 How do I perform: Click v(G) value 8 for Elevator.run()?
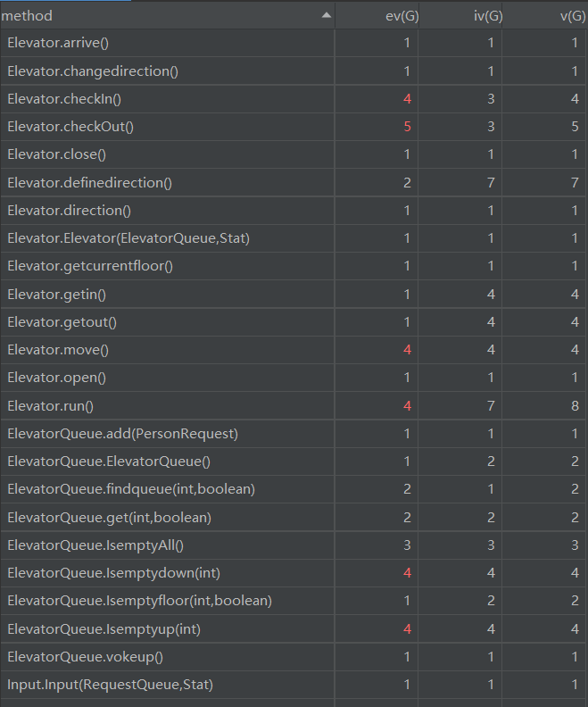pyautogui.click(x=575, y=406)
